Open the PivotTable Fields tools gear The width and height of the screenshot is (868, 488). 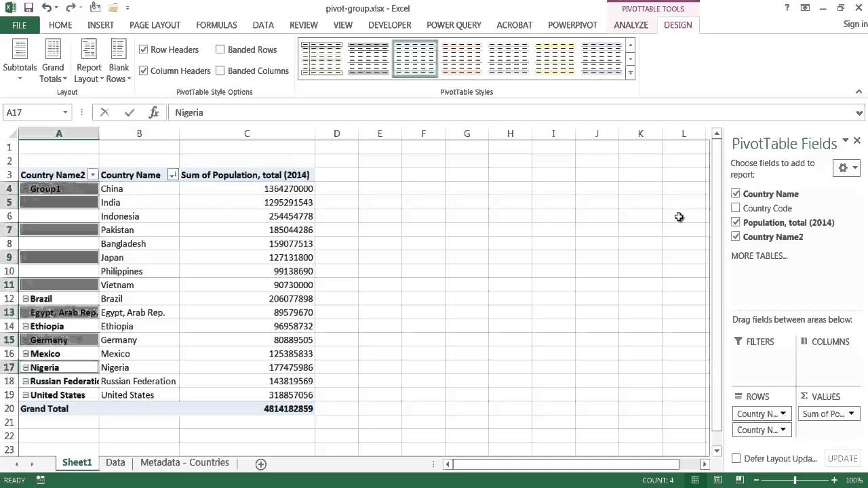click(847, 167)
